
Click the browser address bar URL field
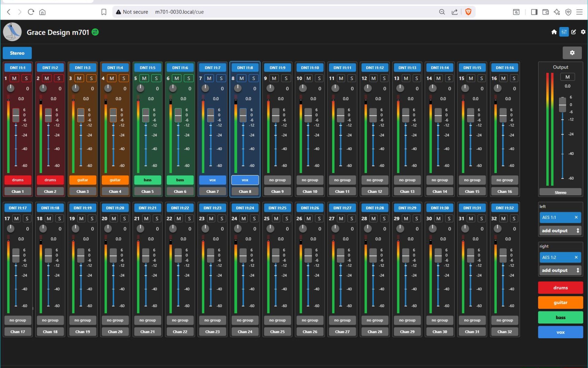[x=179, y=12]
